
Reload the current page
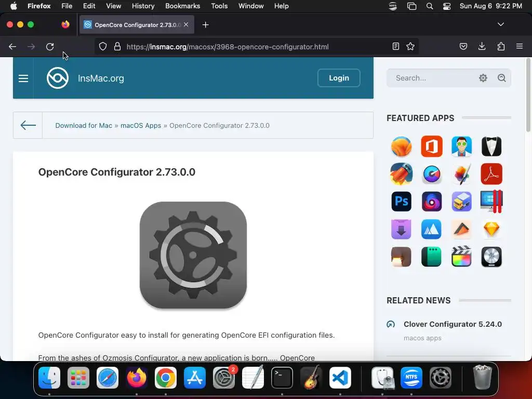click(50, 47)
